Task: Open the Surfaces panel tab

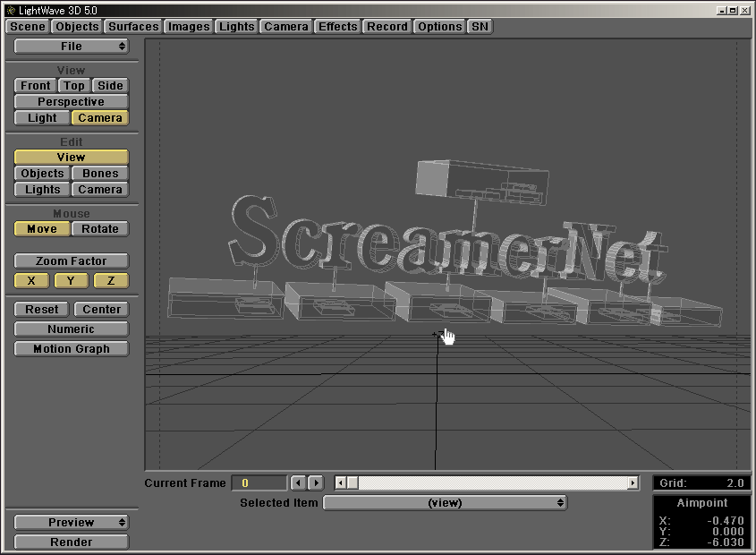Action: (133, 27)
